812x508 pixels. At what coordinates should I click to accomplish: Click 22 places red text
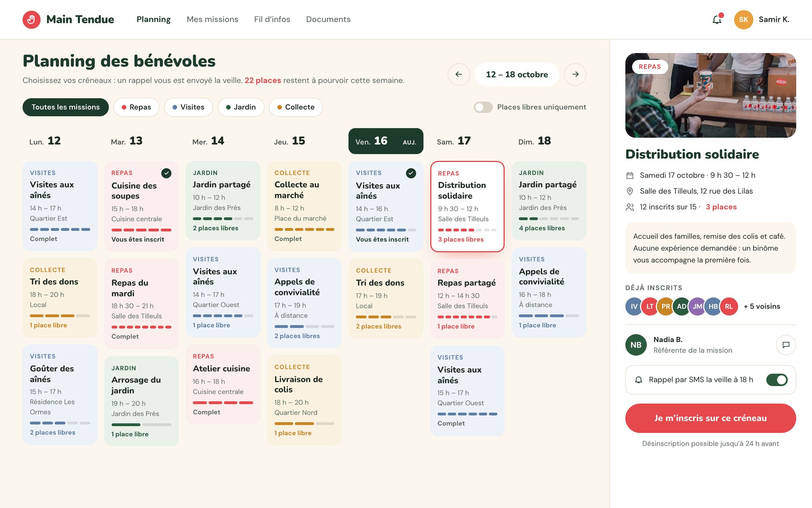[263, 81]
